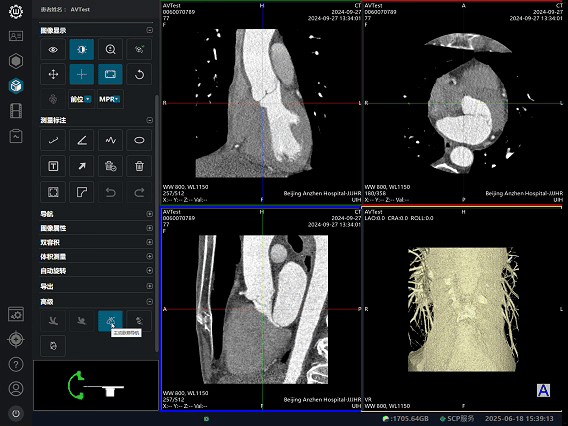Screen dimensions: 568x426
Task: Select the text annotation tool
Action: [x=53, y=166]
